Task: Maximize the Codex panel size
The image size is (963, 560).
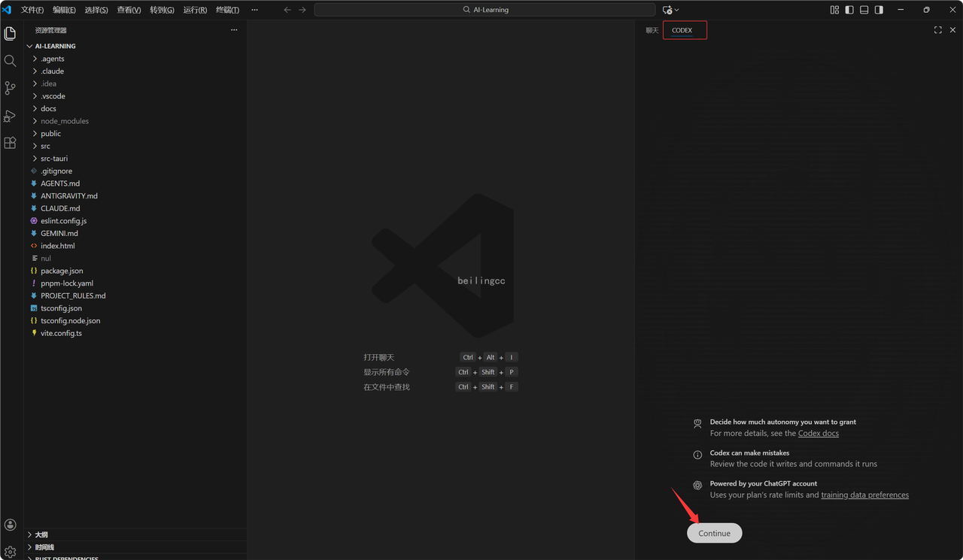Action: tap(937, 30)
